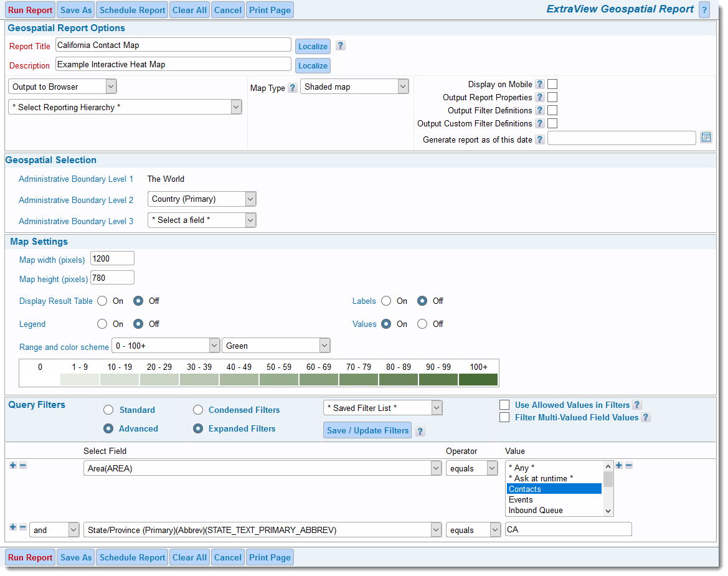Check Filter Multi-Valued Field Values
This screenshot has height=576, width=728.
504,417
